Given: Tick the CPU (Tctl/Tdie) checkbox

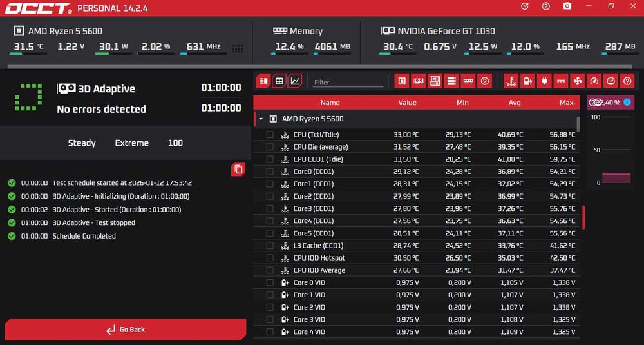Looking at the screenshot, I should point(269,135).
